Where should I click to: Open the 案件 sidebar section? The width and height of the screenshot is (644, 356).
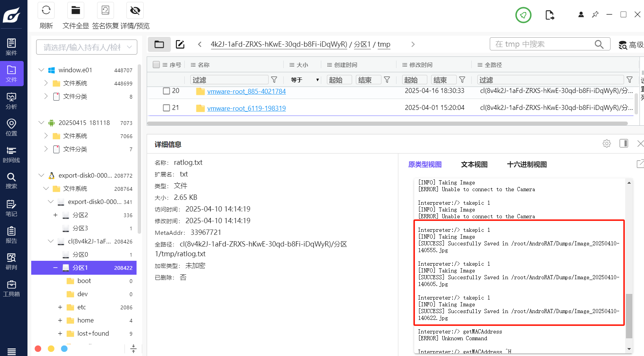pos(11,47)
